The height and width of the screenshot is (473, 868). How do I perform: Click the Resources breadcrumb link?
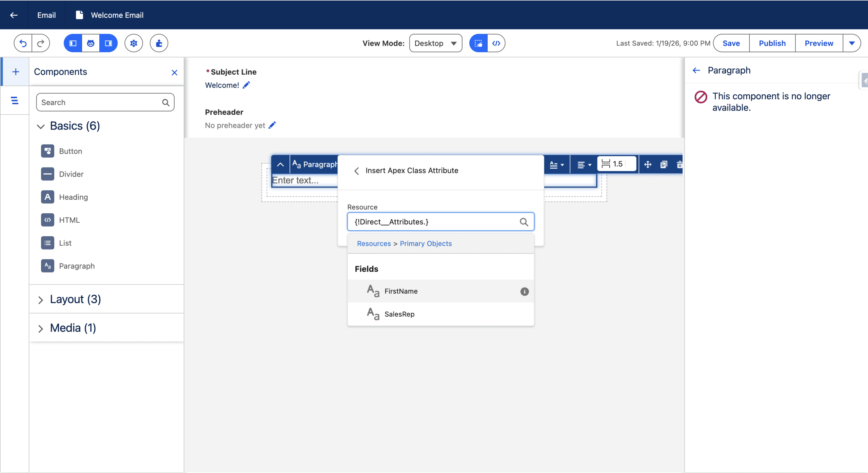click(374, 243)
